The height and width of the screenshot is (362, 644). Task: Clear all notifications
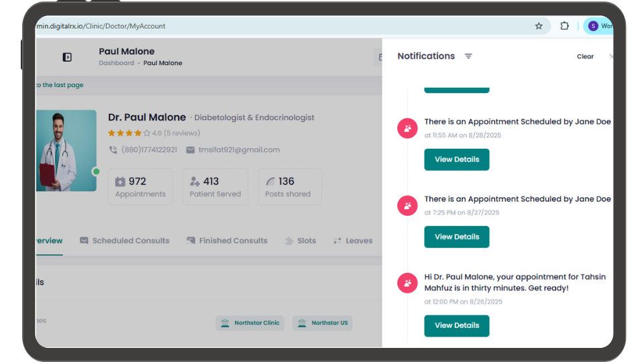[x=585, y=56]
